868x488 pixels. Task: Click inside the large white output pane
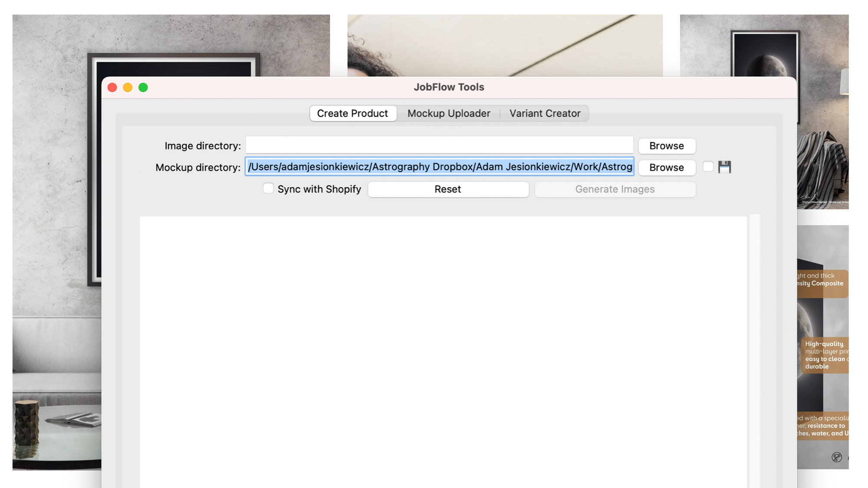(x=443, y=347)
